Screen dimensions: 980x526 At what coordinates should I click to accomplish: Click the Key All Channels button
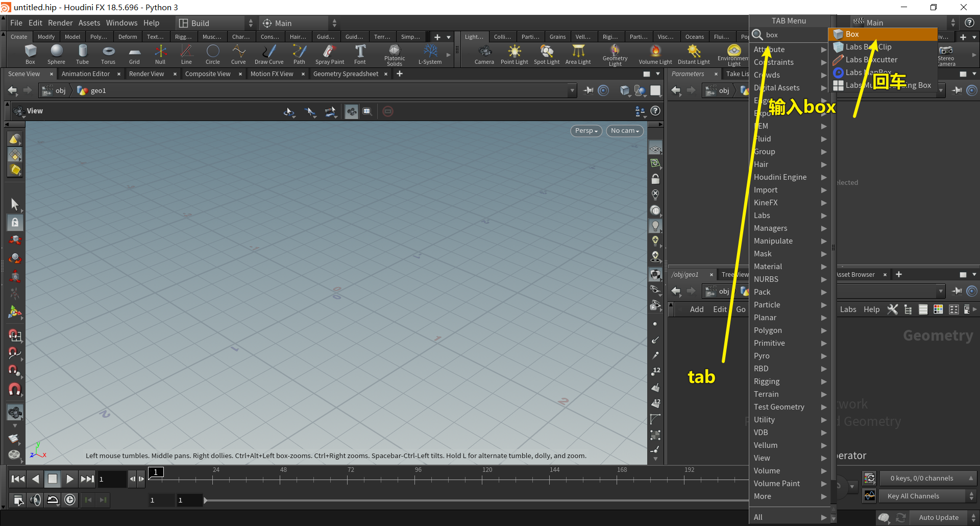913,496
